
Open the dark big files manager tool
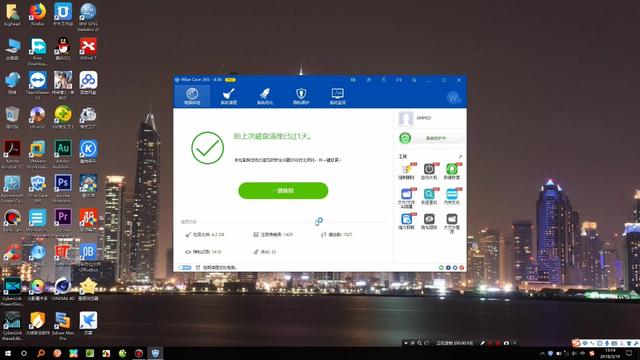452,223
